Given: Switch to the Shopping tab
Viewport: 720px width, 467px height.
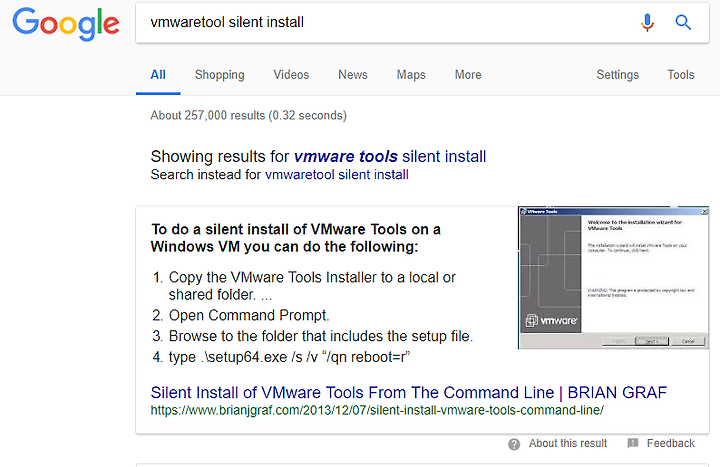Looking at the screenshot, I should (x=219, y=75).
